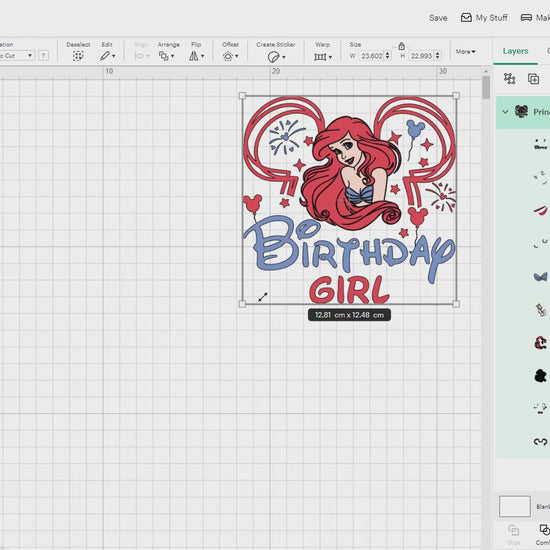Collapse the Princess group layer chevron
550x550 pixels.
[x=505, y=112]
